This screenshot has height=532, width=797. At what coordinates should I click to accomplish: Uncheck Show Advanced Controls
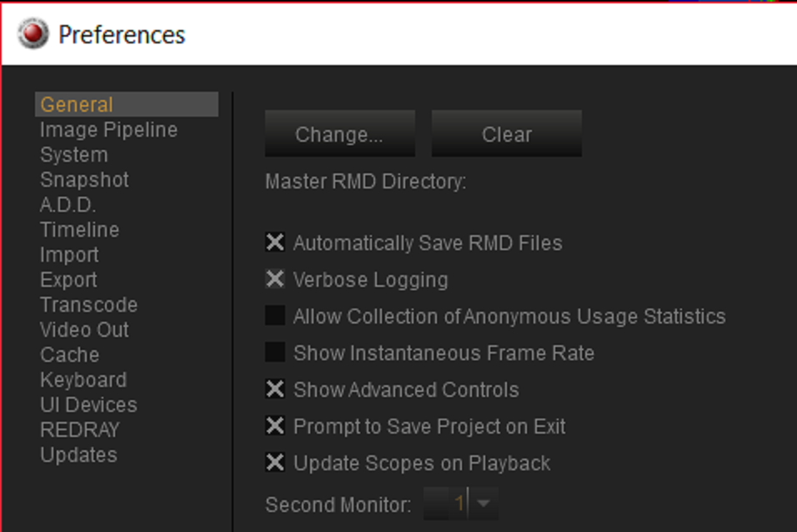point(275,389)
